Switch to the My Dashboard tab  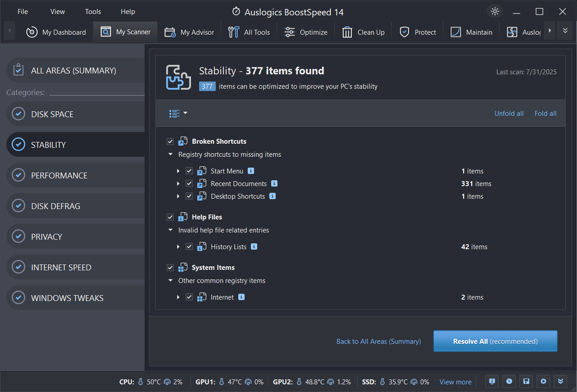tap(56, 32)
